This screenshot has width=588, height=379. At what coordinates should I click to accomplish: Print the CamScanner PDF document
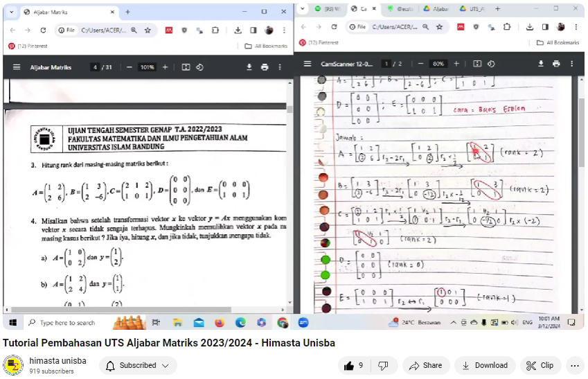point(556,64)
